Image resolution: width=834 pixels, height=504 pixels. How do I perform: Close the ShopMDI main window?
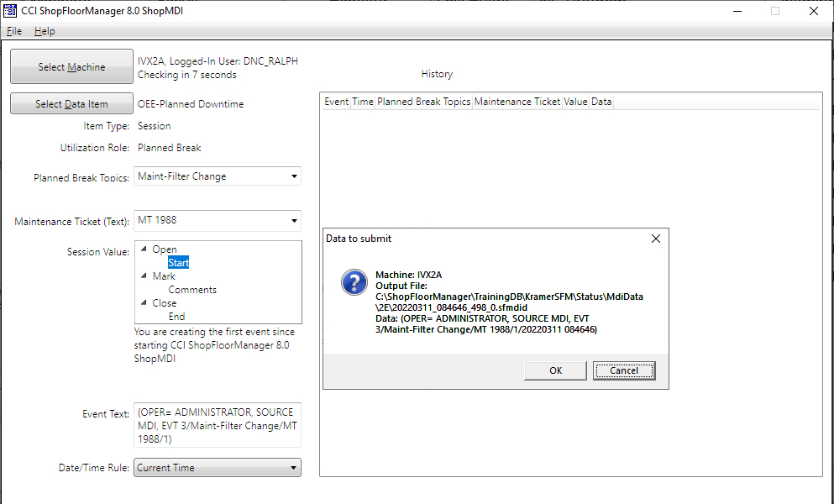[x=814, y=11]
